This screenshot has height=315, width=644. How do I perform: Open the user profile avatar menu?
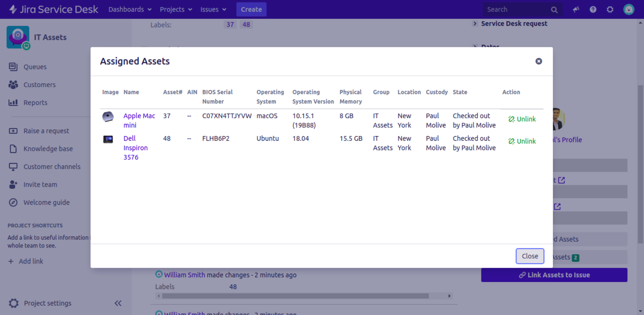pos(629,9)
